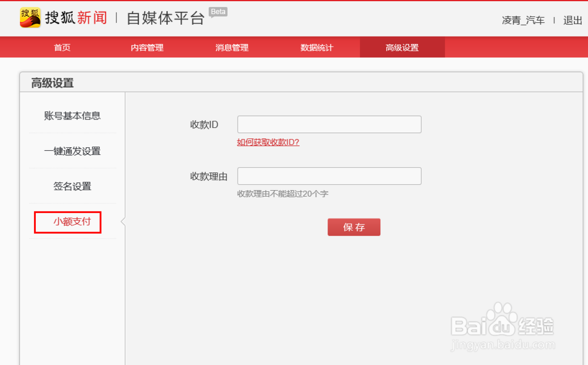Image resolution: width=588 pixels, height=365 pixels.
Task: Click the 保存 save button
Action: tap(354, 227)
